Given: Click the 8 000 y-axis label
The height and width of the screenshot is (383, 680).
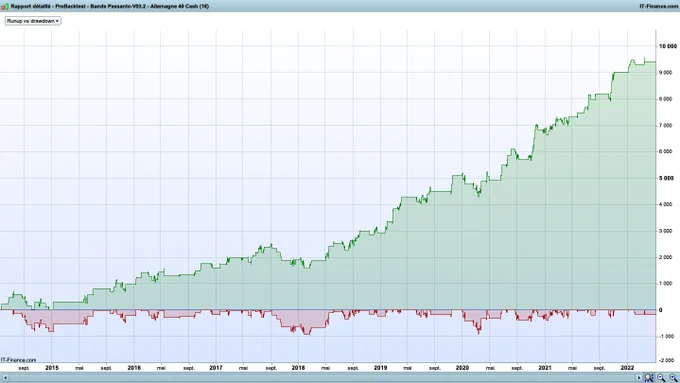Looking at the screenshot, I should [x=666, y=99].
